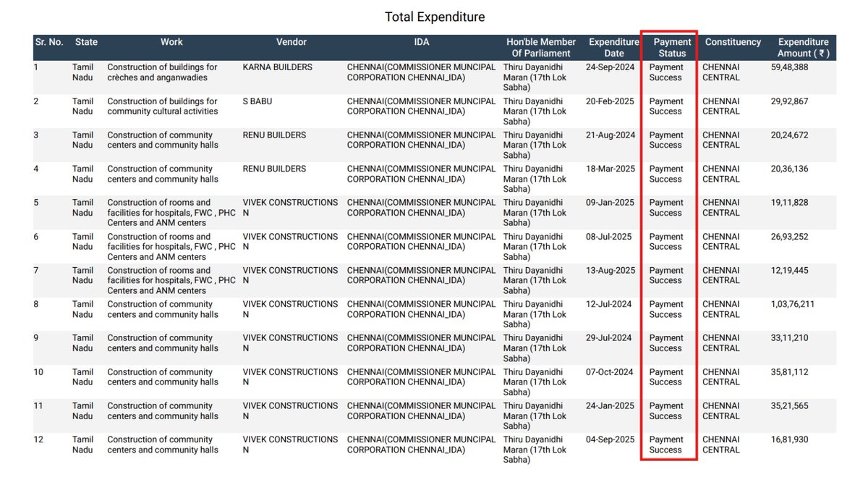
Task: Click IDA cell in the 07-Oct-2024 row
Action: point(422,377)
